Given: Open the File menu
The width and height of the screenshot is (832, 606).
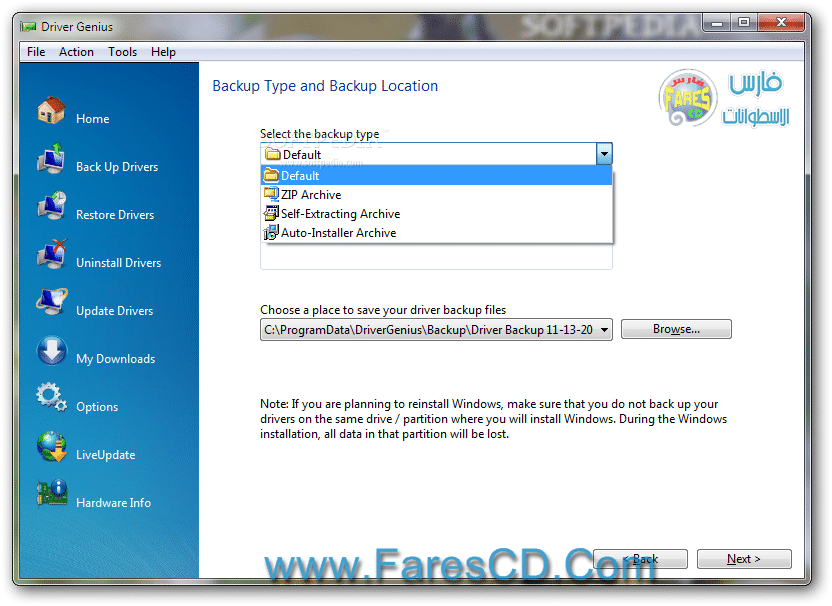Looking at the screenshot, I should [x=36, y=52].
